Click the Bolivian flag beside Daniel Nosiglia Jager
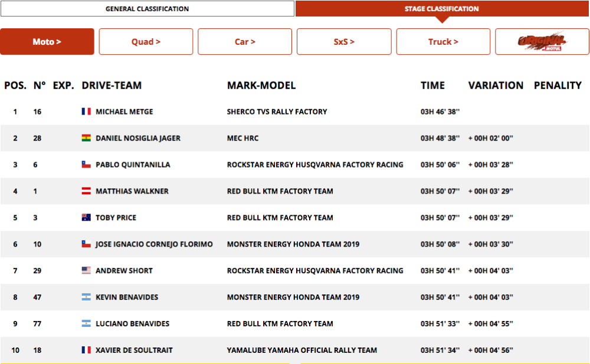Screen dimensions: 590x364 86,138
